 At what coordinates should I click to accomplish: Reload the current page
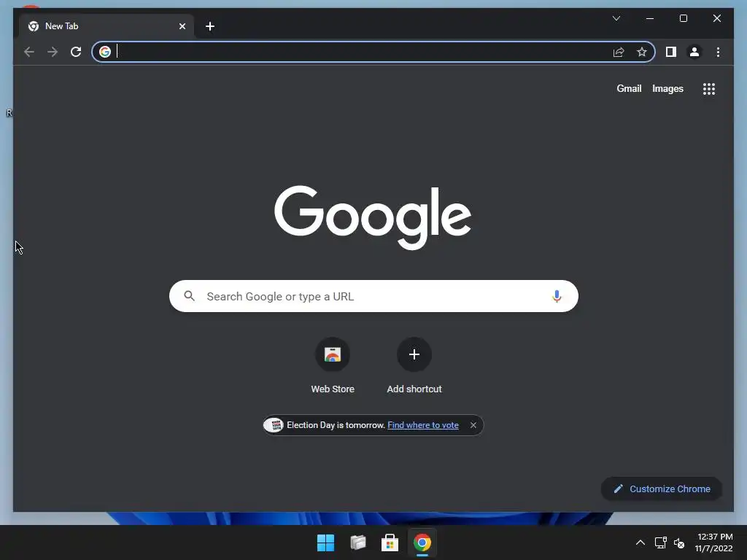pyautogui.click(x=76, y=52)
